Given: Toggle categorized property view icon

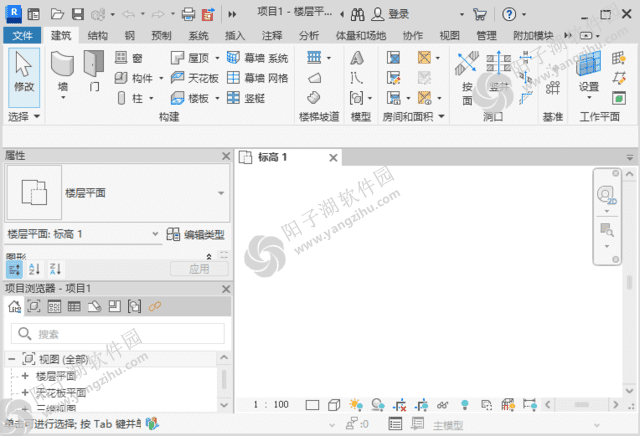Looking at the screenshot, I should [x=14, y=269].
